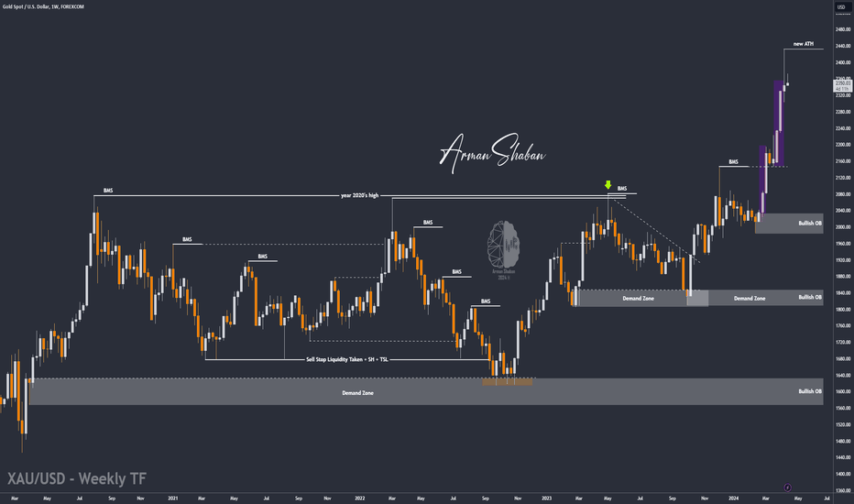This screenshot has width=854, height=504.
Task: Click the purple lightning event marker icon
Action: point(787,488)
